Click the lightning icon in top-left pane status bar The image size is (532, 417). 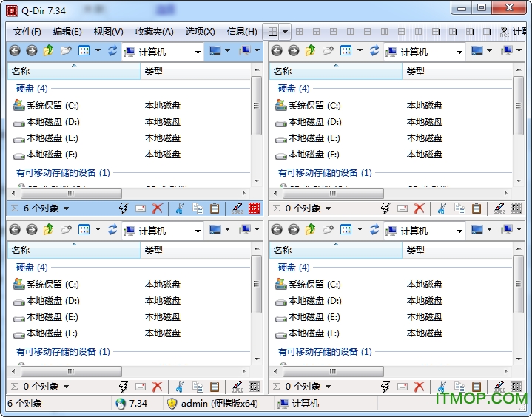coord(123,208)
